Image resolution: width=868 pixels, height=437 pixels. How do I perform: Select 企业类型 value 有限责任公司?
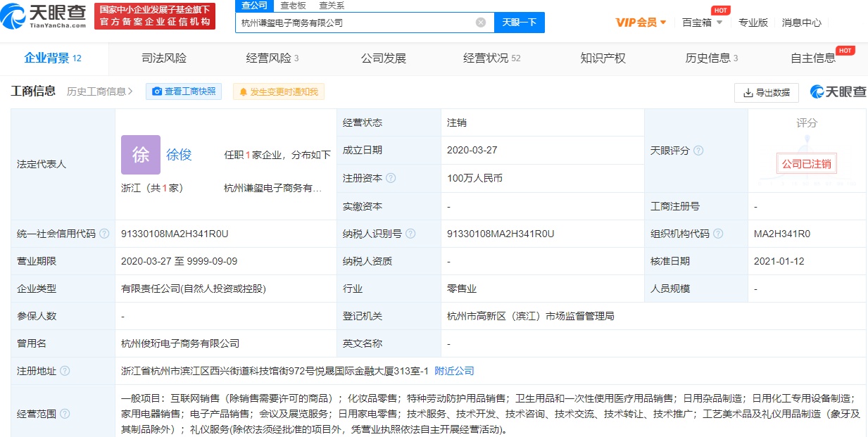click(194, 289)
